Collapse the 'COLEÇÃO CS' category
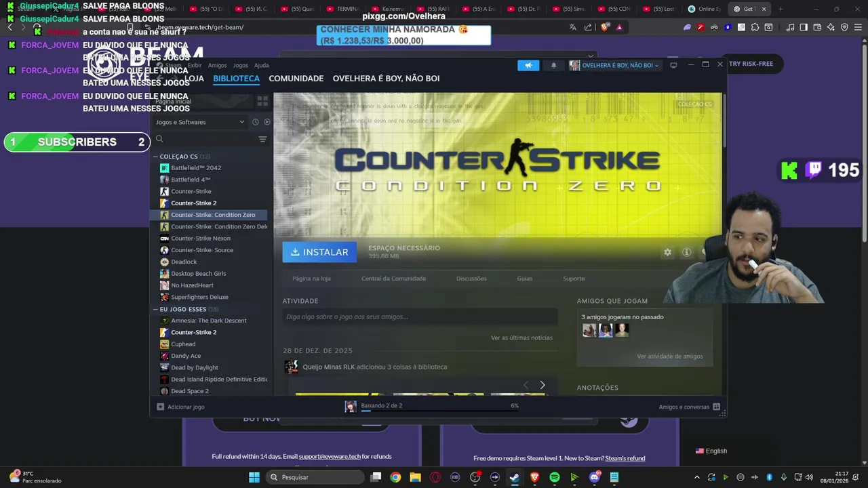This screenshot has height=488, width=868. point(155,157)
